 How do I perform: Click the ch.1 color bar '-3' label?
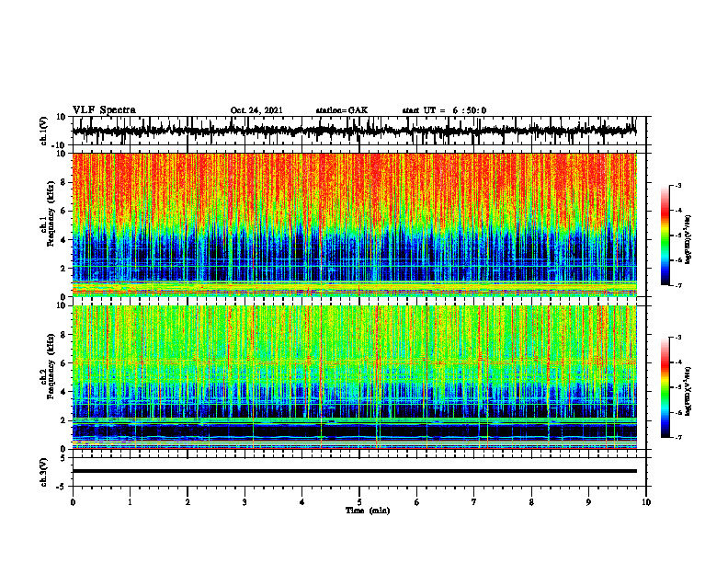tap(678, 186)
